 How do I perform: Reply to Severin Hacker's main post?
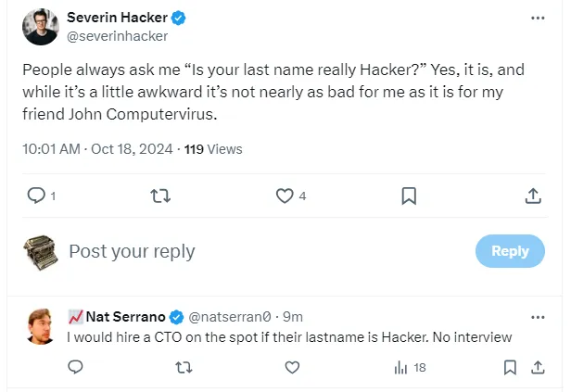pos(37,196)
